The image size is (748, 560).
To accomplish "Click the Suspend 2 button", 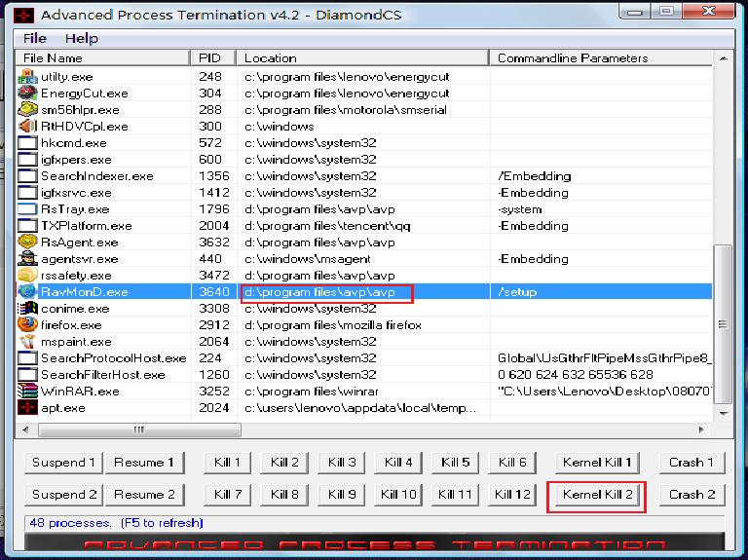I will click(x=63, y=494).
